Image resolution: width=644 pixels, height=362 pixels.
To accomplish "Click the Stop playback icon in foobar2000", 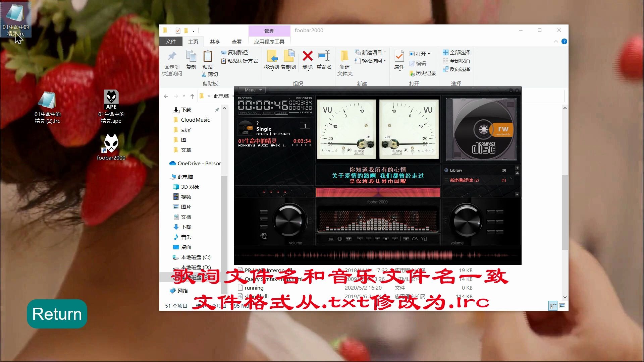I will pos(385,239).
